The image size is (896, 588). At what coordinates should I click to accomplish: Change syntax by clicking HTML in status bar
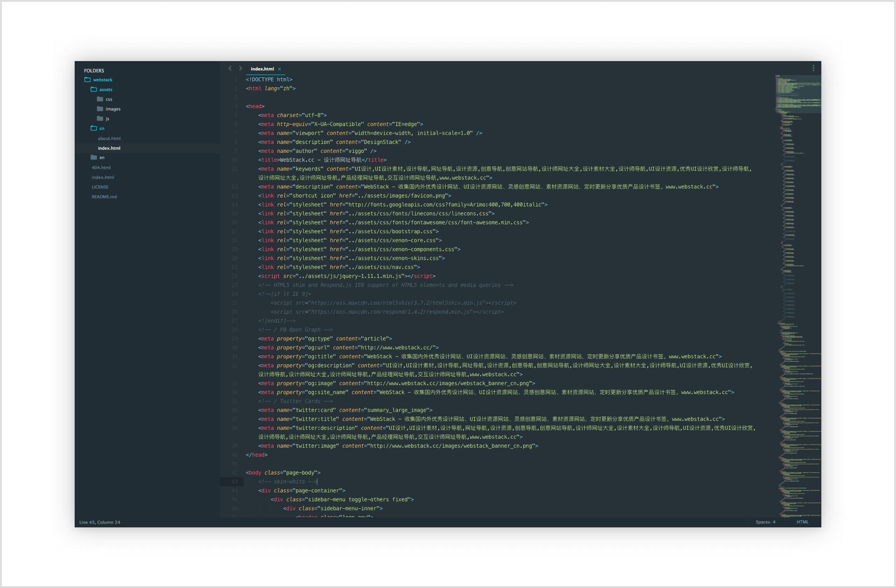pos(803,522)
